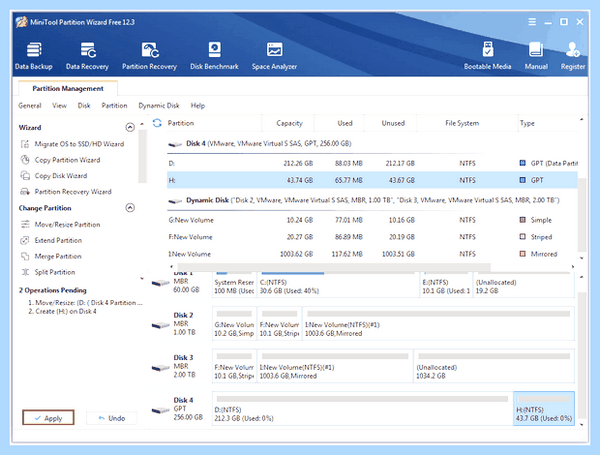This screenshot has height=455, width=600.
Task: Collapse the Wizard section
Action: point(130,127)
